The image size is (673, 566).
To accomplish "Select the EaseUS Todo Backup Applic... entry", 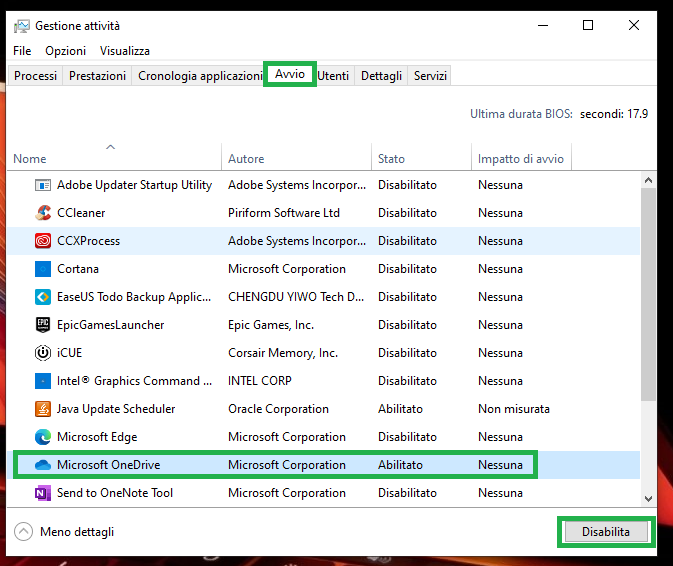I will point(134,297).
